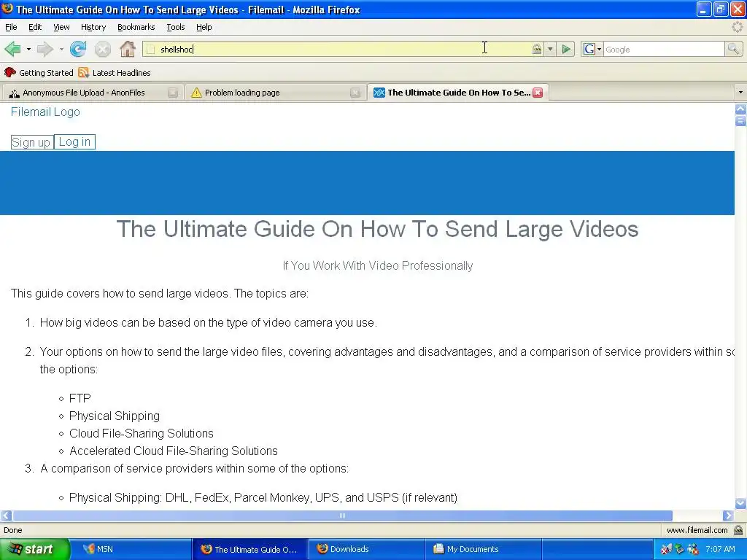Open the History menu

(x=93, y=27)
